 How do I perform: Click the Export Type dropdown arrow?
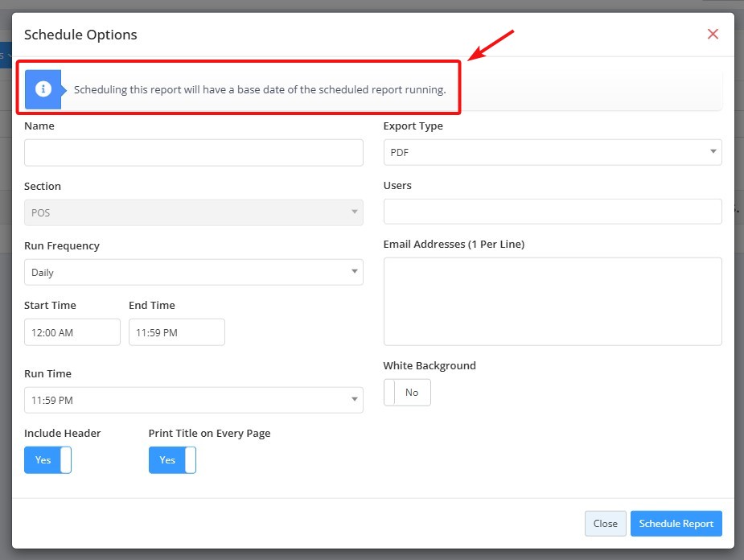coord(713,152)
